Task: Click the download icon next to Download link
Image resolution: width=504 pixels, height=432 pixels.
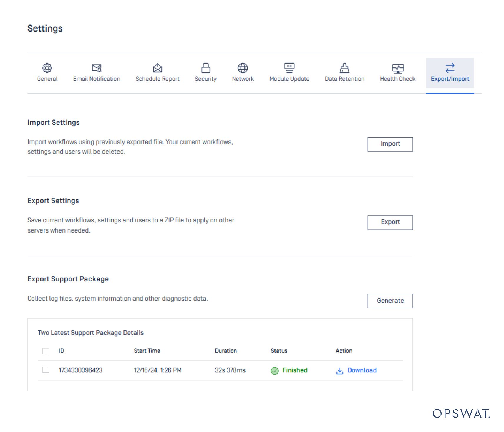Action: (339, 371)
